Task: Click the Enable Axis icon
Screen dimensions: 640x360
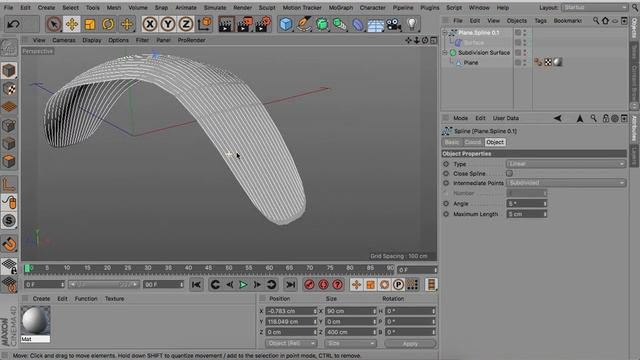Action: (9, 184)
